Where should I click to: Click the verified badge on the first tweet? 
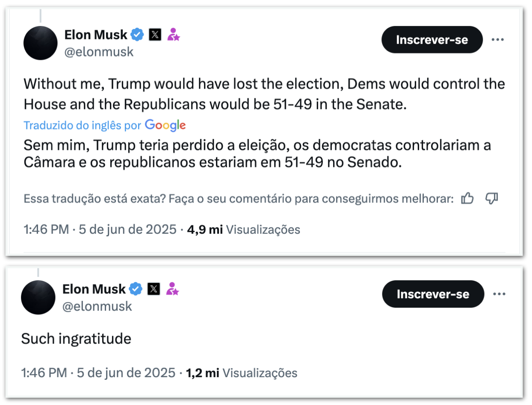137,35
